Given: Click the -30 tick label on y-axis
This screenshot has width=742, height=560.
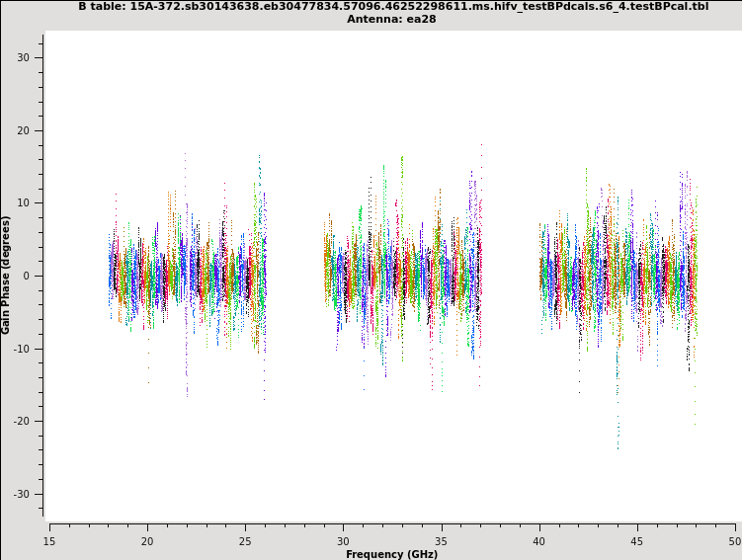Looking at the screenshot, I should tap(22, 494).
